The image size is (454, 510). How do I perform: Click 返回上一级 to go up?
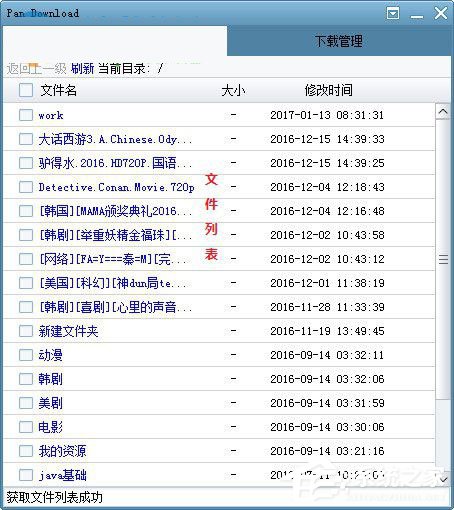pyautogui.click(x=37, y=69)
